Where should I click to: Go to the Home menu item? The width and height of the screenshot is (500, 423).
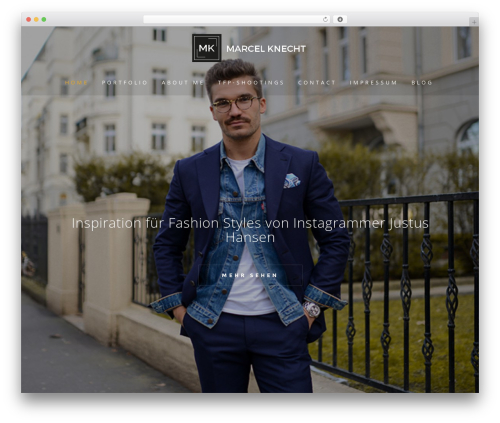click(x=76, y=83)
